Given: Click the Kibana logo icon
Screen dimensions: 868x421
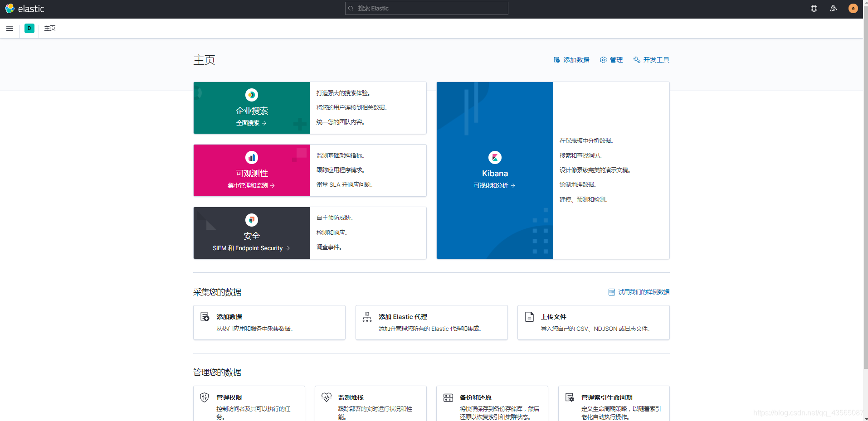Looking at the screenshot, I should [495, 157].
